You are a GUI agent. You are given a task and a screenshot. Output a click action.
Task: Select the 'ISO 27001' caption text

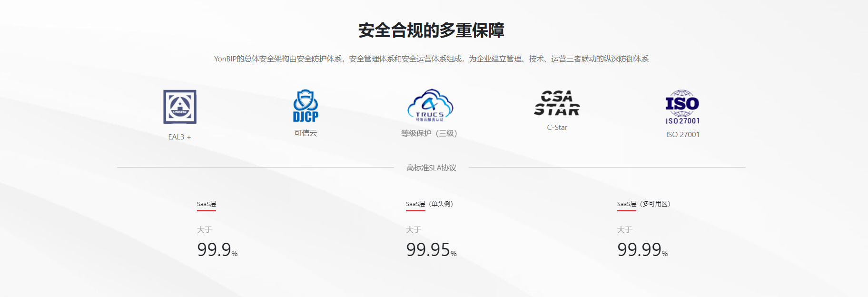click(x=683, y=135)
